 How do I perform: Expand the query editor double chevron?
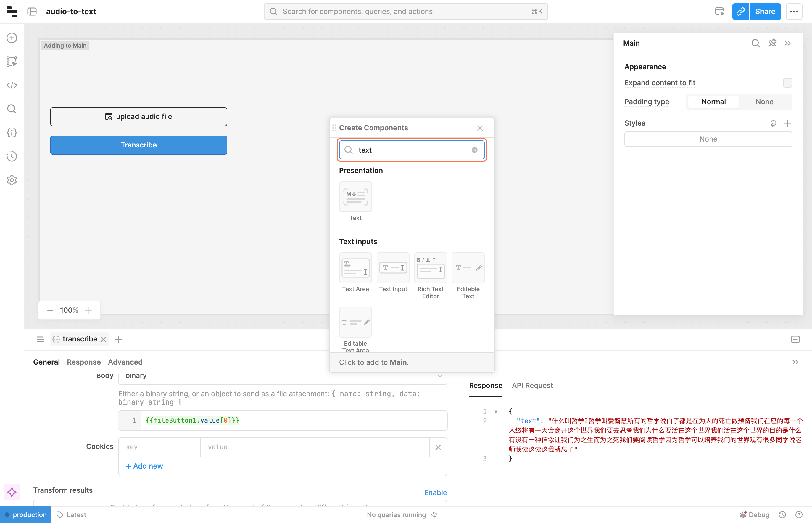[x=795, y=362]
